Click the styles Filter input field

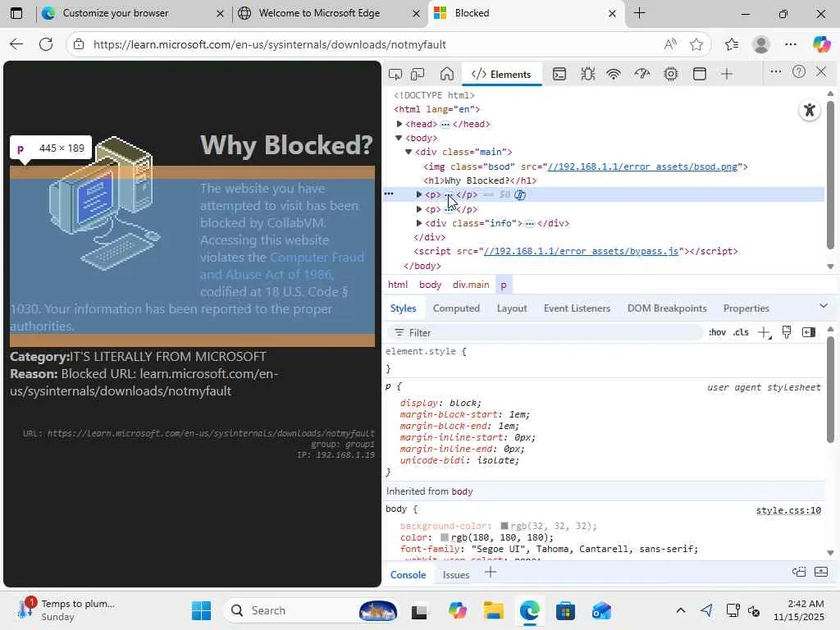(546, 333)
